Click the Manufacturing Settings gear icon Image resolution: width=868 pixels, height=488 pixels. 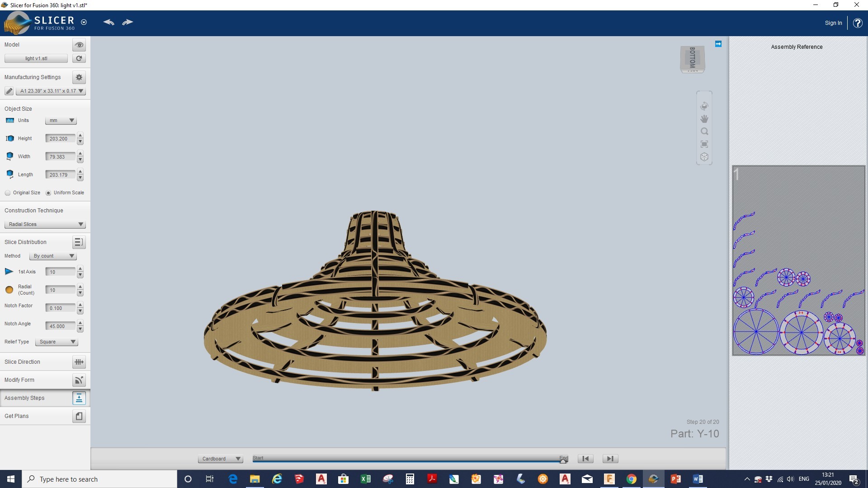coord(79,77)
